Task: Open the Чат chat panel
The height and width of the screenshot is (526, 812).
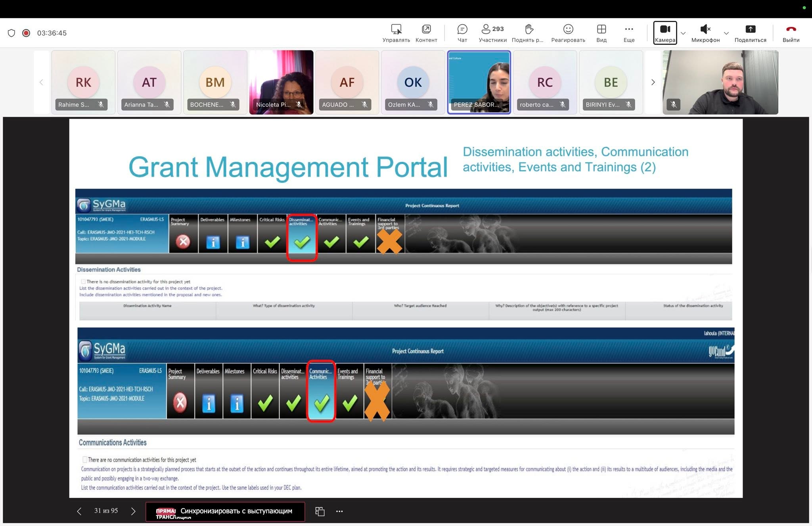Action: (462, 33)
